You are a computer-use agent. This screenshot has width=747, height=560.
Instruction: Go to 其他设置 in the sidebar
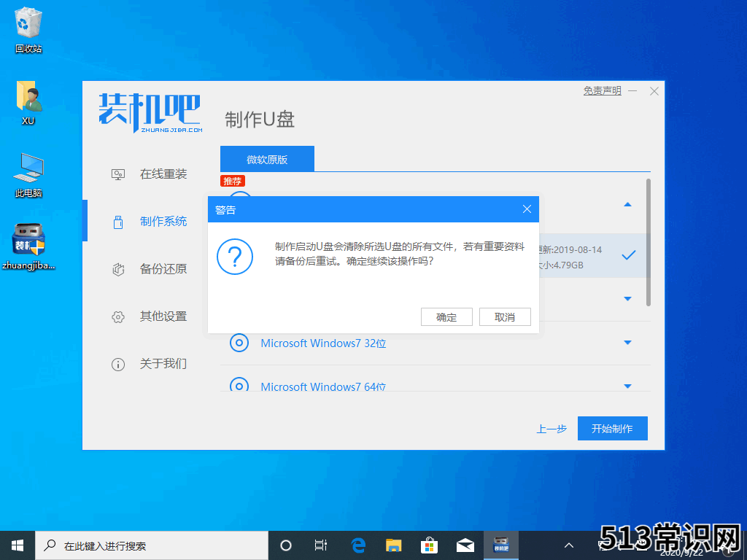pyautogui.click(x=163, y=316)
